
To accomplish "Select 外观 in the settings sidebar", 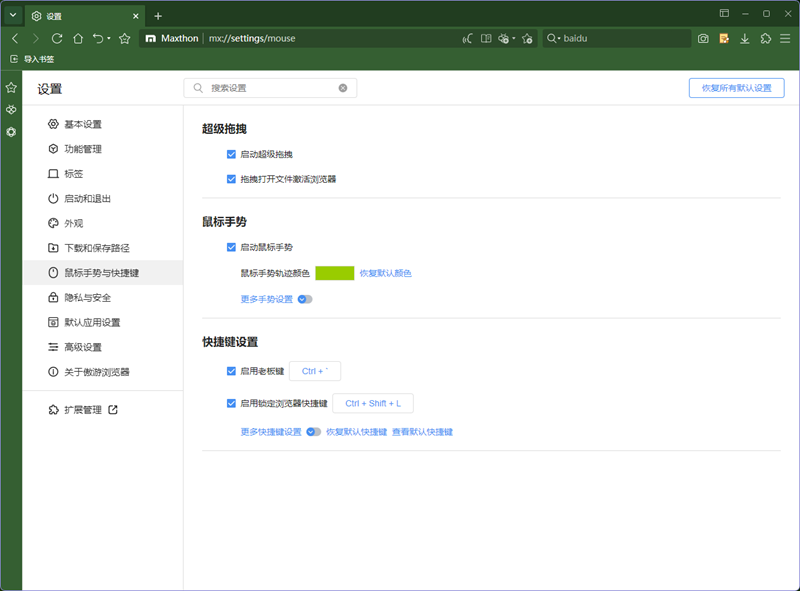I will tap(73, 223).
